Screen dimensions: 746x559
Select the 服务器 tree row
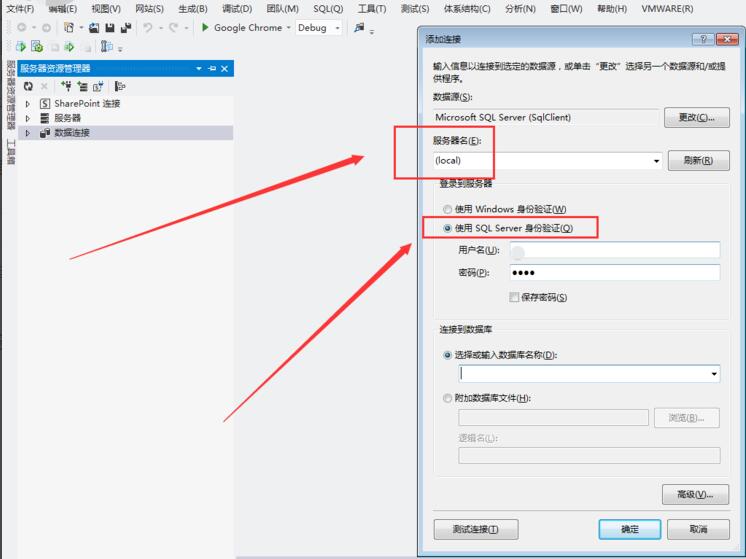point(126,118)
